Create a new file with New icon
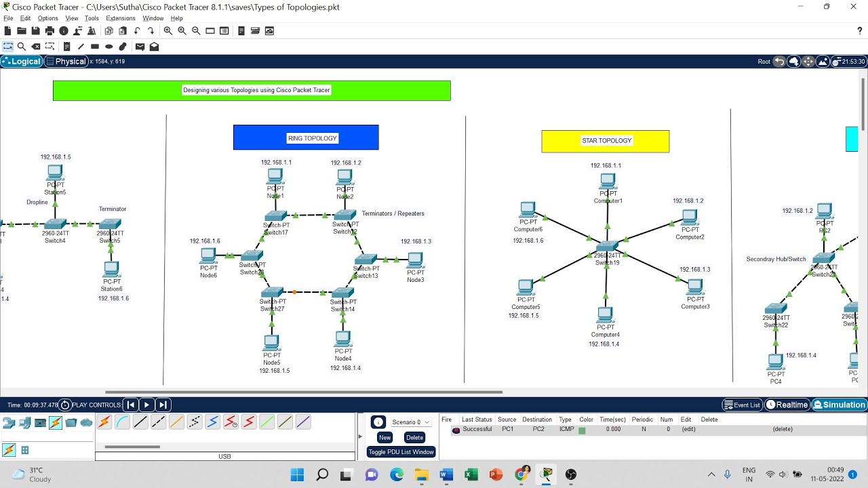The width and height of the screenshot is (868, 488). (x=8, y=30)
